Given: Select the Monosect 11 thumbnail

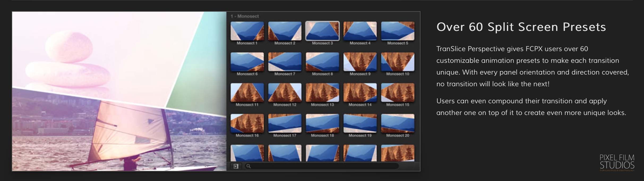Looking at the screenshot, I should [247, 93].
